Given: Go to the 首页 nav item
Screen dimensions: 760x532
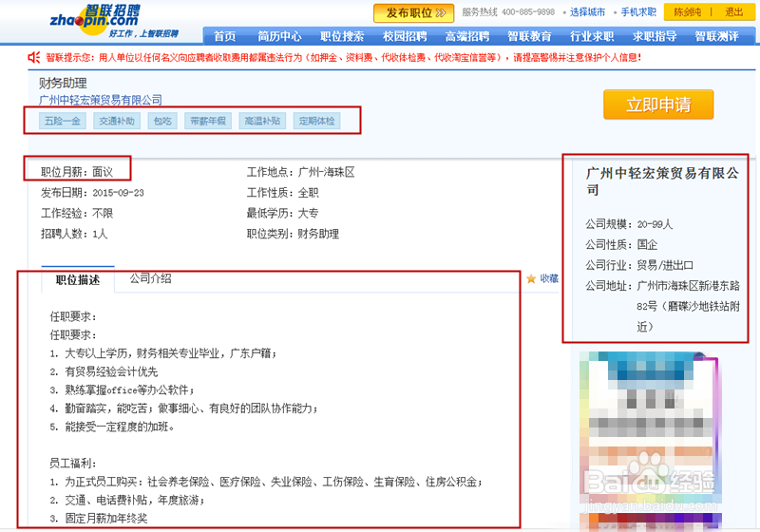Looking at the screenshot, I should pos(224,36).
